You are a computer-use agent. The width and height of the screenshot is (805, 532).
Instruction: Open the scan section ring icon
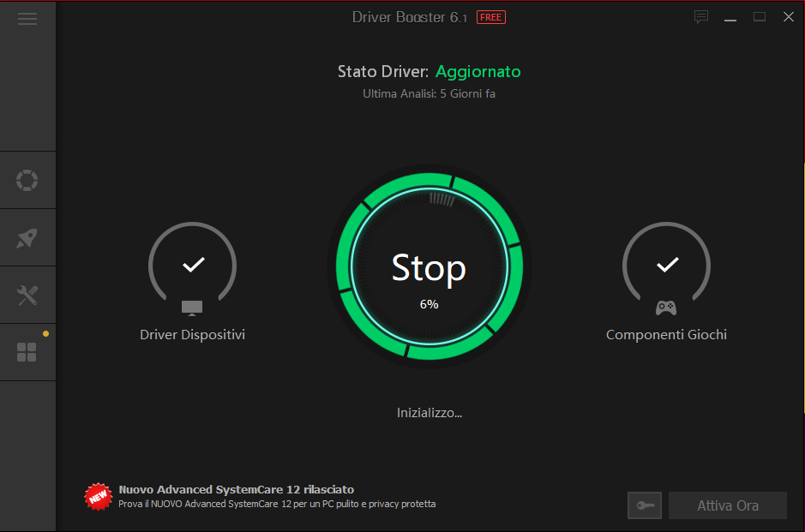point(27,180)
